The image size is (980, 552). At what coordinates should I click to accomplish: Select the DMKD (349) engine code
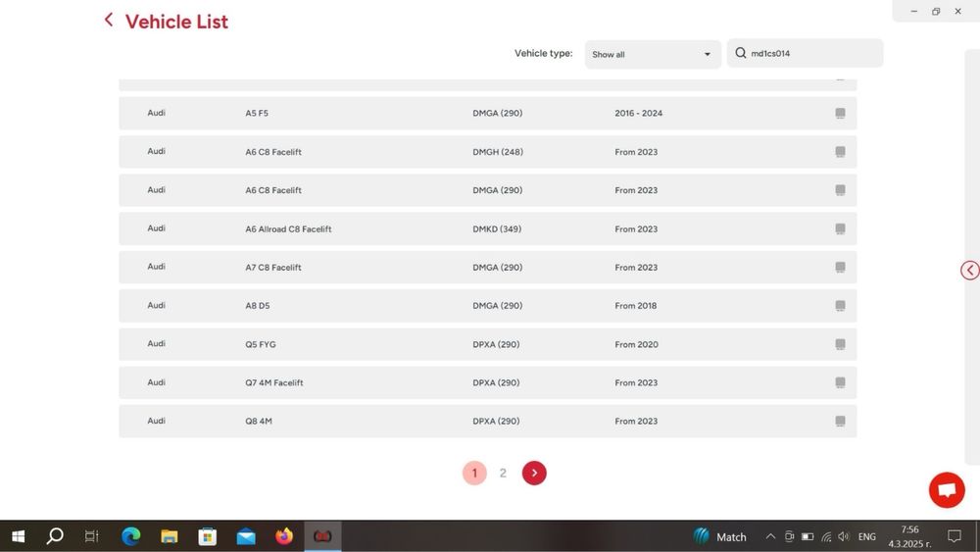(x=497, y=228)
